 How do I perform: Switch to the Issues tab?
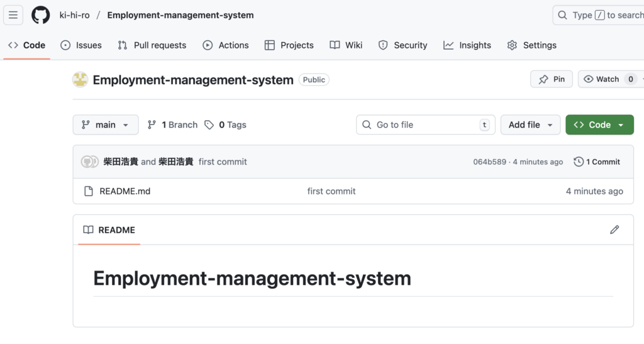[81, 45]
